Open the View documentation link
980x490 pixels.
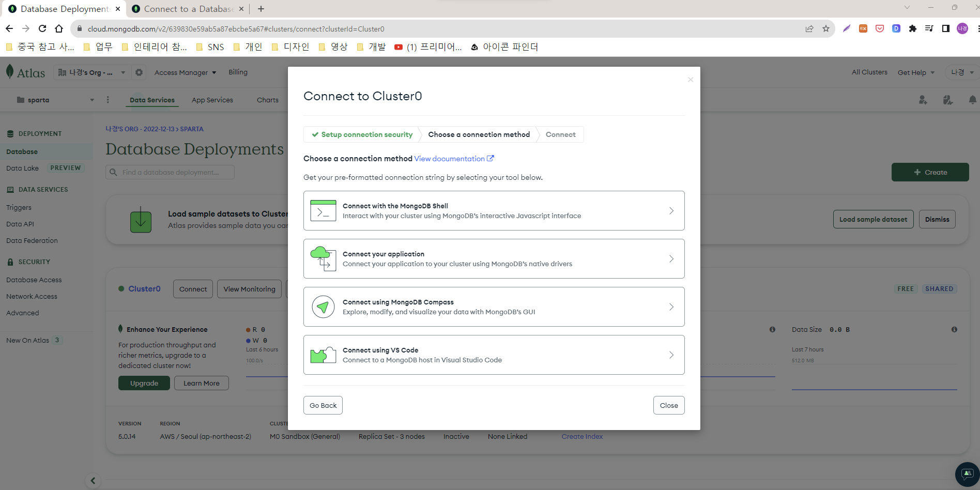pos(454,159)
